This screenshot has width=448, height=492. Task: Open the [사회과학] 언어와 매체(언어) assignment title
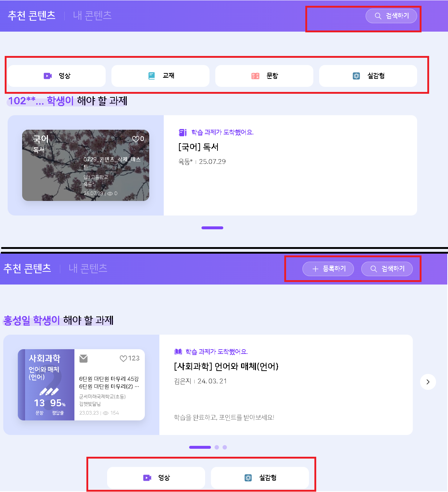coord(226,366)
